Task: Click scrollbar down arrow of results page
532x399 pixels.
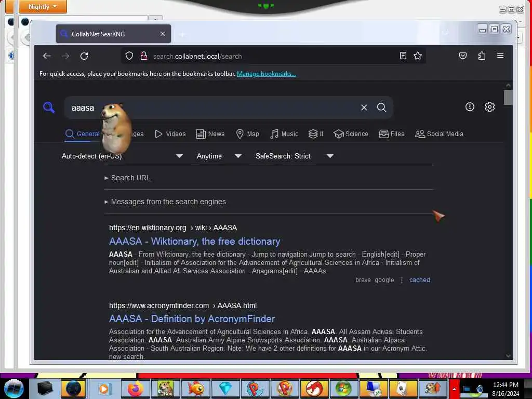Action: [x=508, y=355]
